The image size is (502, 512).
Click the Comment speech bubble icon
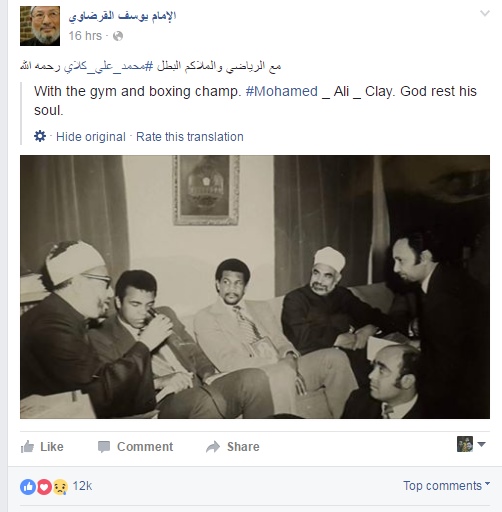click(x=104, y=447)
